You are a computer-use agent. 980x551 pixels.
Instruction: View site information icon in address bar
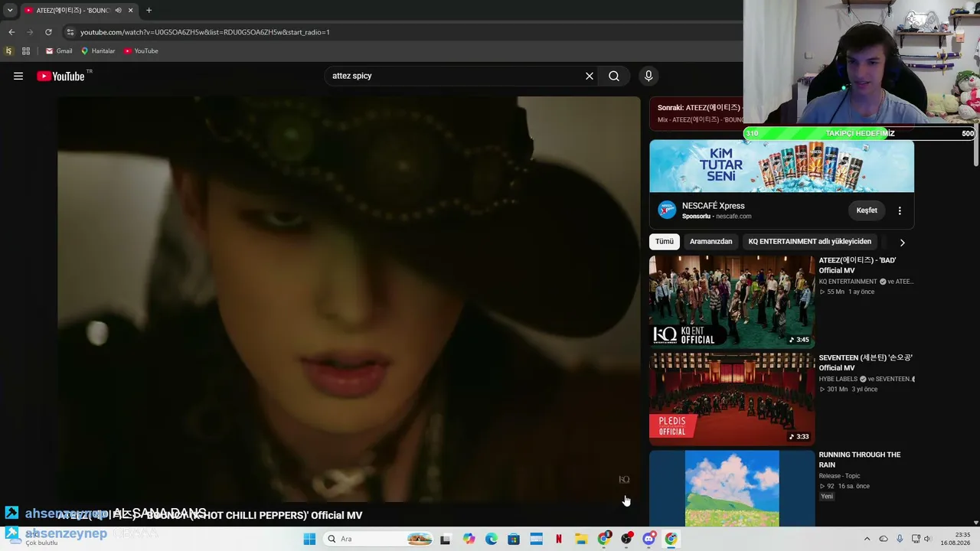[70, 32]
